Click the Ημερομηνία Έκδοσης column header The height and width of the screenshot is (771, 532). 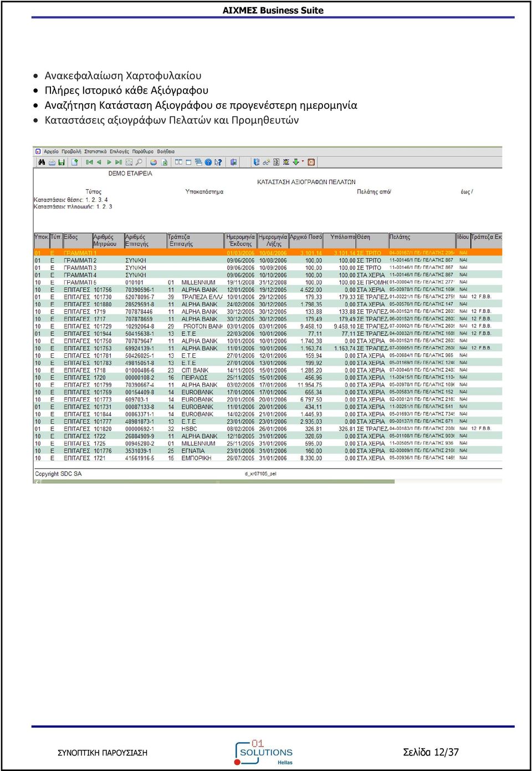coord(241,240)
